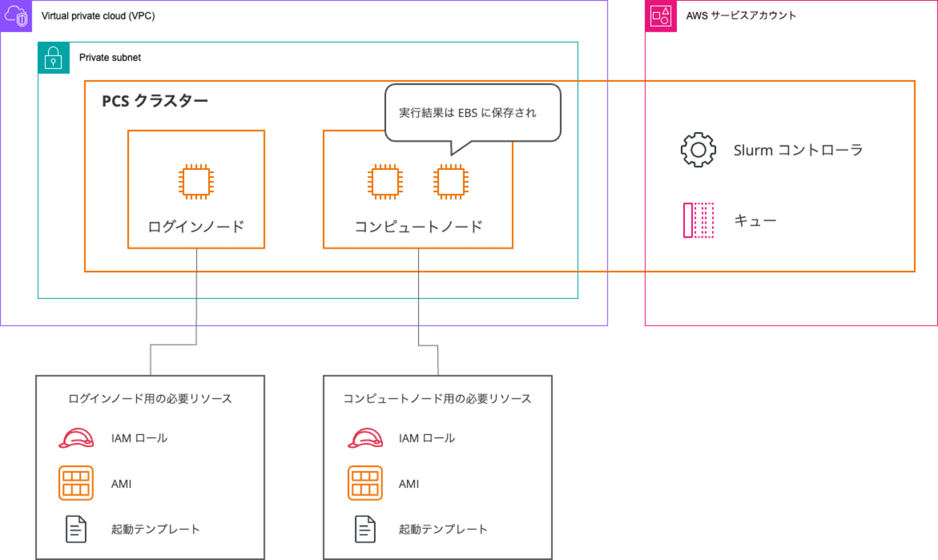The width and height of the screenshot is (938, 560).
Task: Select the 'Virtual private cloud (VPC)' label
Action: pyautogui.click(x=98, y=16)
